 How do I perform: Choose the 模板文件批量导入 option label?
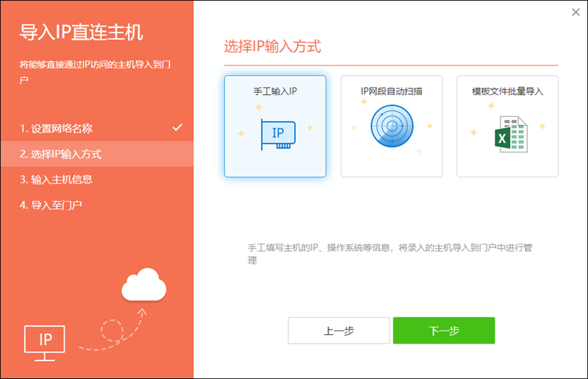pyautogui.click(x=507, y=92)
